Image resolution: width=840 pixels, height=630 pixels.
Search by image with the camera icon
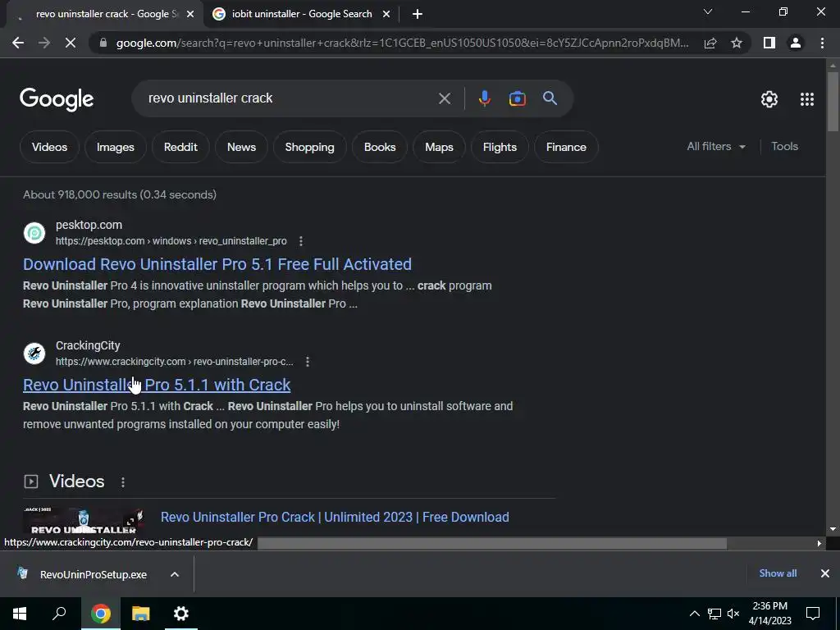[517, 98]
